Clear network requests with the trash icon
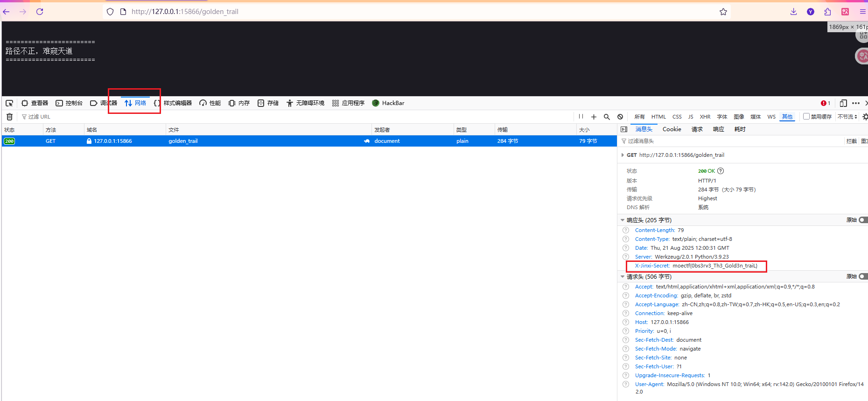 (x=9, y=117)
